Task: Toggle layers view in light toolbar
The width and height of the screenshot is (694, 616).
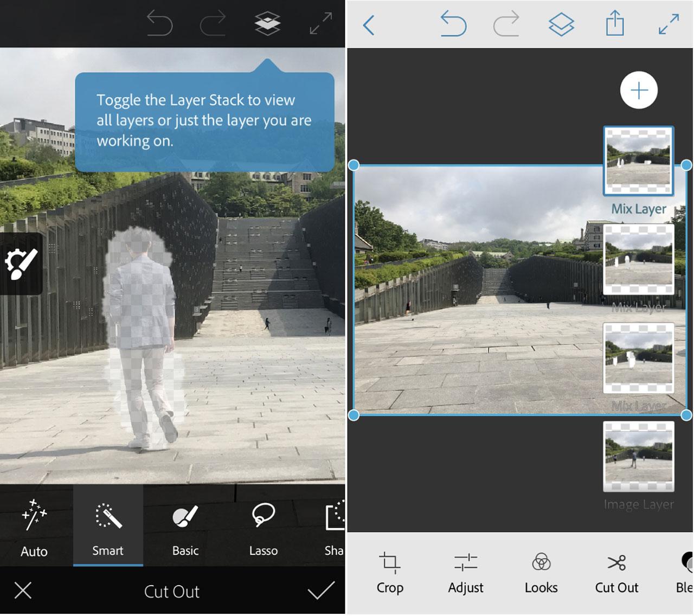Action: (561, 25)
